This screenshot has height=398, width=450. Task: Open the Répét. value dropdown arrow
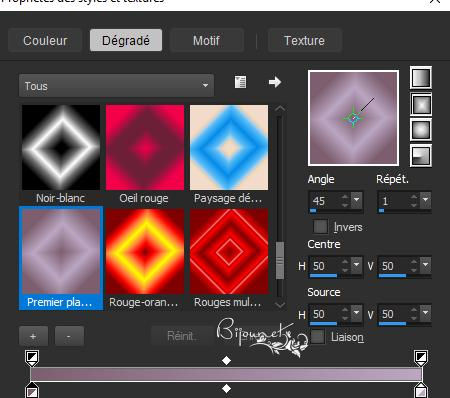pos(425,200)
